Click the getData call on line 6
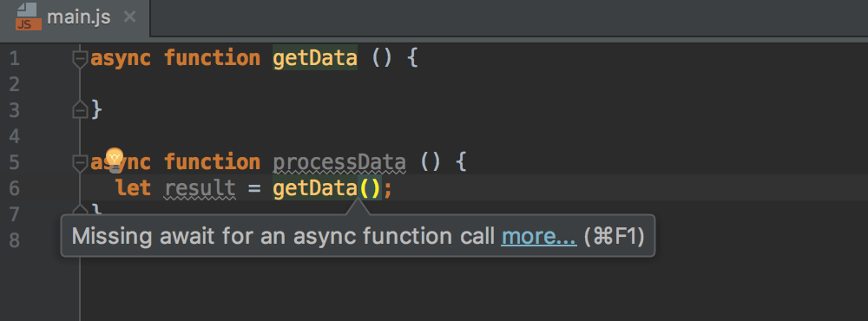Image resolution: width=868 pixels, height=321 pixels. pos(315,189)
